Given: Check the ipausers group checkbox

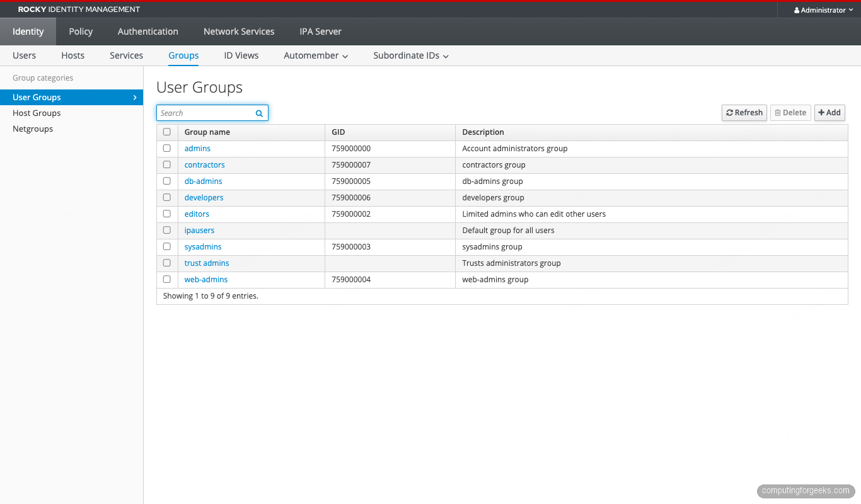Looking at the screenshot, I should click(x=167, y=231).
